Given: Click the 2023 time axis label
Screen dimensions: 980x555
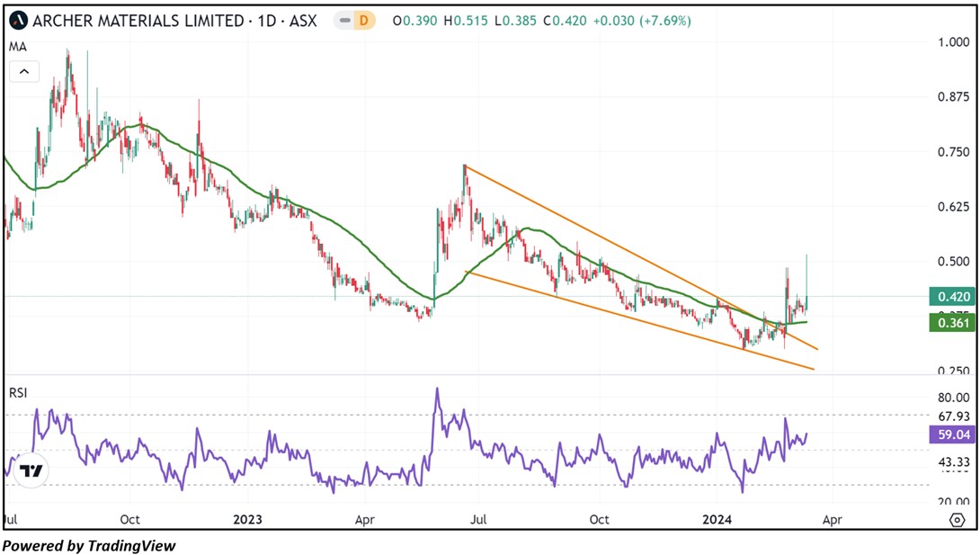Looking at the screenshot, I should (x=247, y=519).
